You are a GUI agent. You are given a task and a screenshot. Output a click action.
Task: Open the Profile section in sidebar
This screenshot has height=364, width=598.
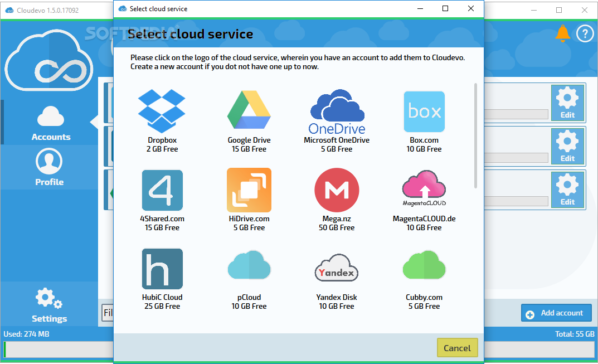49,167
